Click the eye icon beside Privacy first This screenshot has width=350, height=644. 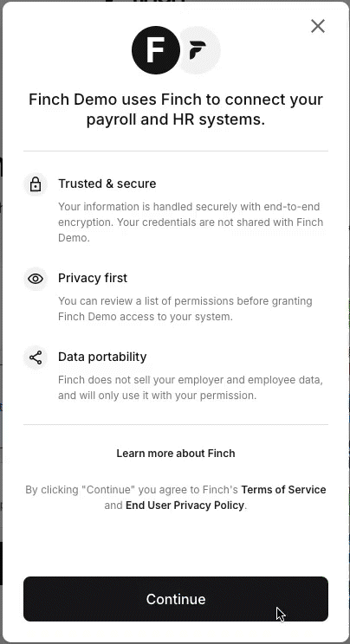pyautogui.click(x=36, y=279)
